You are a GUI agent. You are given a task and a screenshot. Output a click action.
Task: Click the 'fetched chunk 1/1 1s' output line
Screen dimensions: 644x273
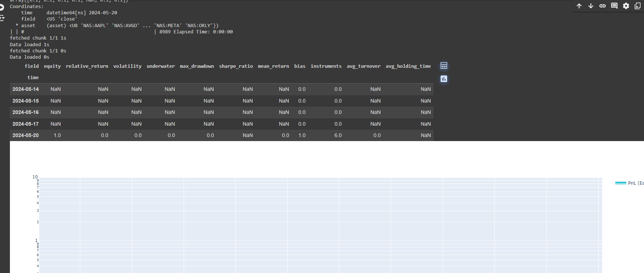[38, 38]
